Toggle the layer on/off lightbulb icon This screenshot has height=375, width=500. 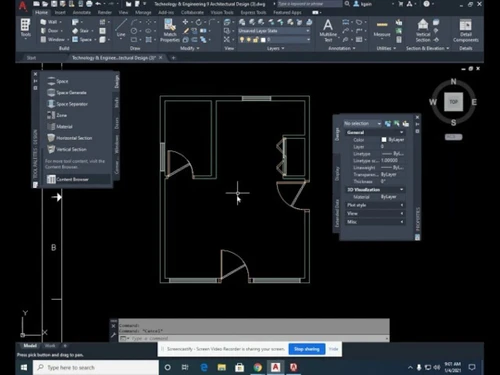coord(242,40)
